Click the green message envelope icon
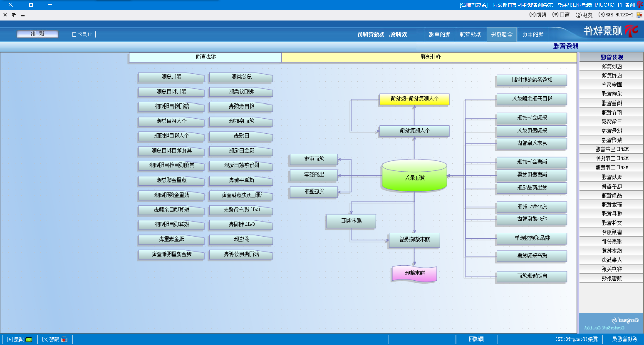This screenshot has width=644, height=345. (x=29, y=340)
